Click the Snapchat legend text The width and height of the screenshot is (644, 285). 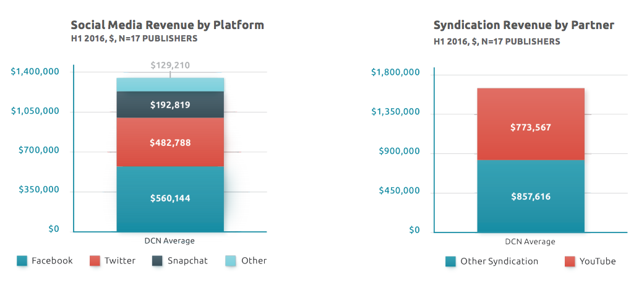(x=187, y=261)
